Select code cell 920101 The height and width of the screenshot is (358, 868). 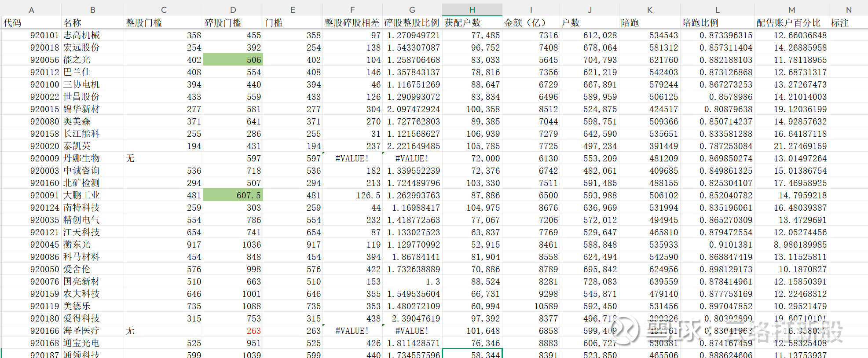click(x=31, y=35)
